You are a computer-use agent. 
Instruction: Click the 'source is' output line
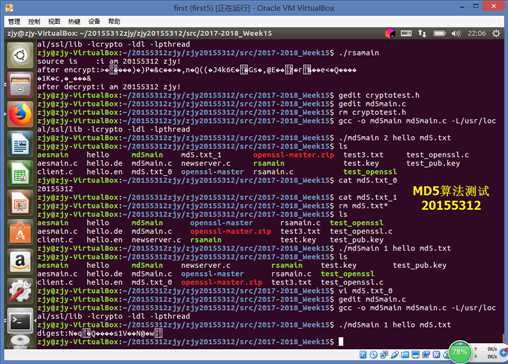pos(109,61)
